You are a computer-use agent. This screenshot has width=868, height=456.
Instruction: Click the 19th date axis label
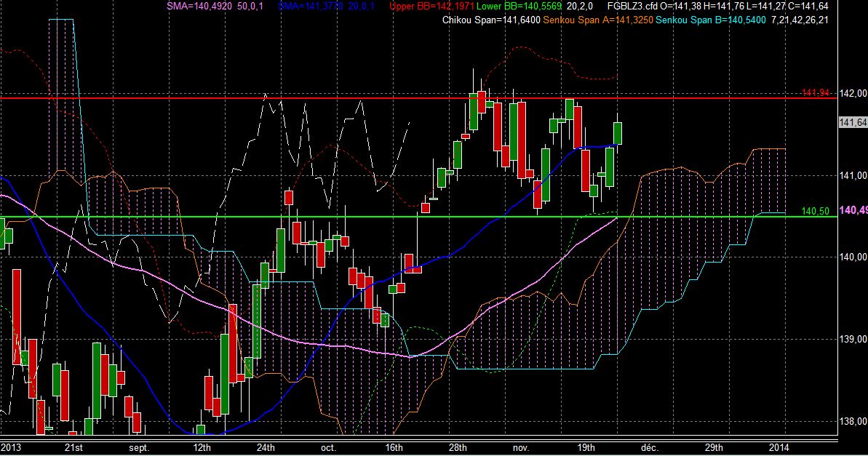pos(586,447)
